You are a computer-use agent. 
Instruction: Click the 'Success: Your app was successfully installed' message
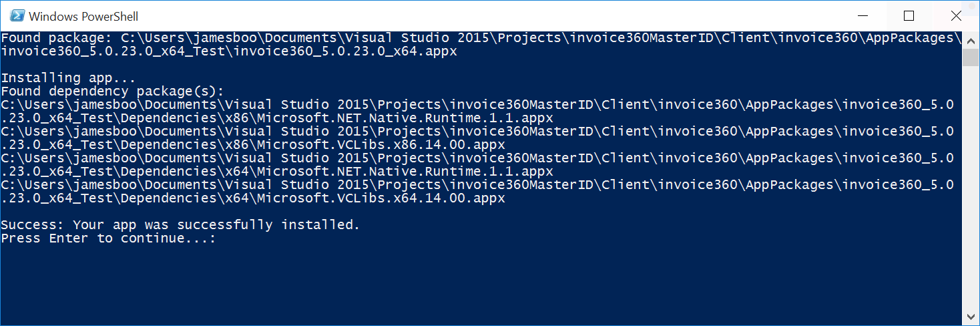[180, 225]
